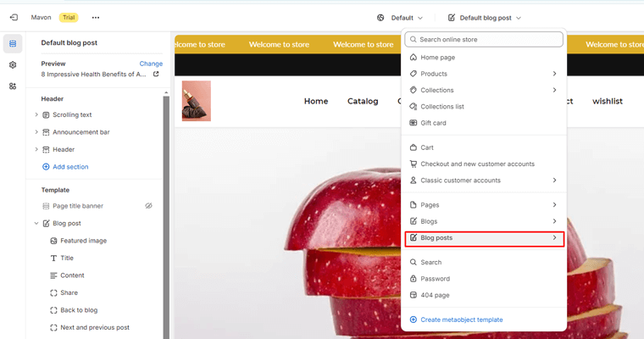Viewport: 644px width, 339px height.
Task: Select Blog posts in template menu
Action: [484, 238]
